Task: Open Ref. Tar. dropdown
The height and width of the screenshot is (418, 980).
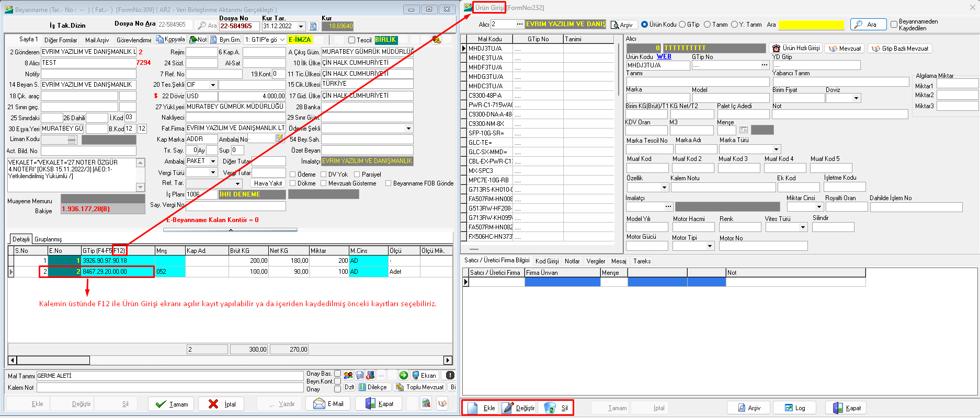Action: (238, 183)
